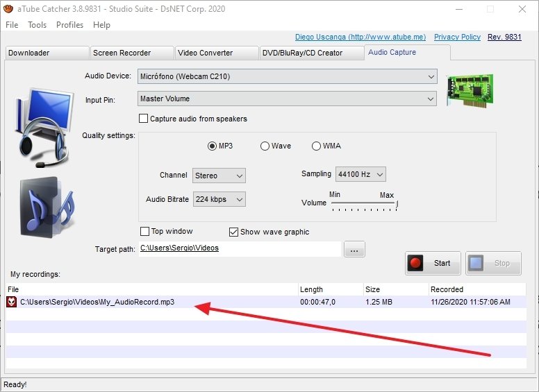Click the Recorded column header
The height and width of the screenshot is (392, 539).
point(477,289)
